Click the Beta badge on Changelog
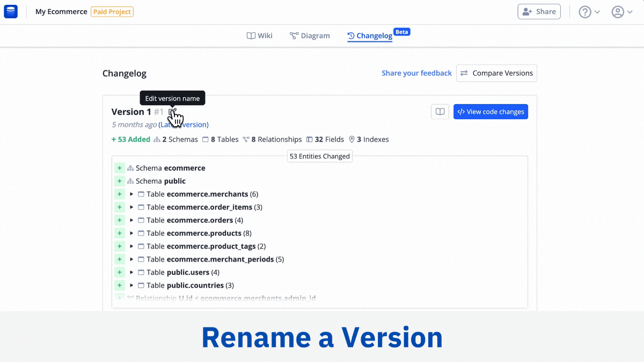This screenshot has width=644, height=362. 401,32
